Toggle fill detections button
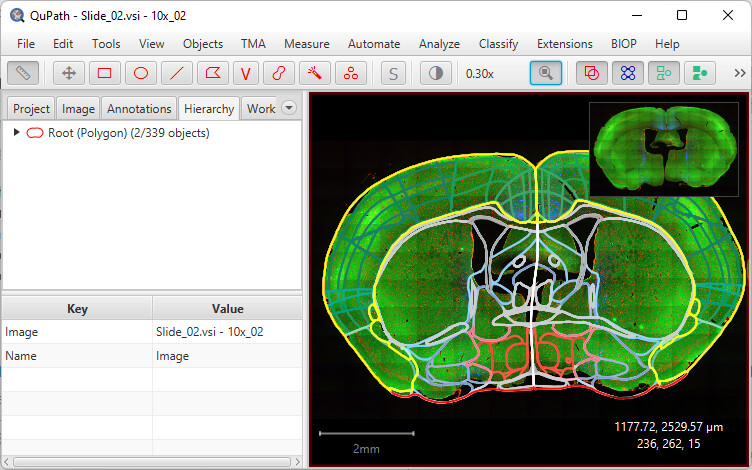This screenshot has height=470, width=752. 700,73
